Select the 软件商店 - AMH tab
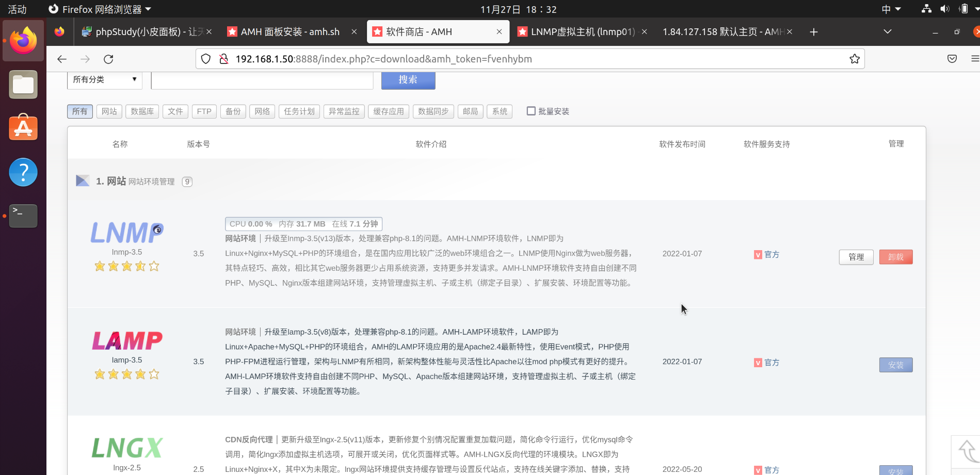Image resolution: width=980 pixels, height=475 pixels. [x=438, y=32]
